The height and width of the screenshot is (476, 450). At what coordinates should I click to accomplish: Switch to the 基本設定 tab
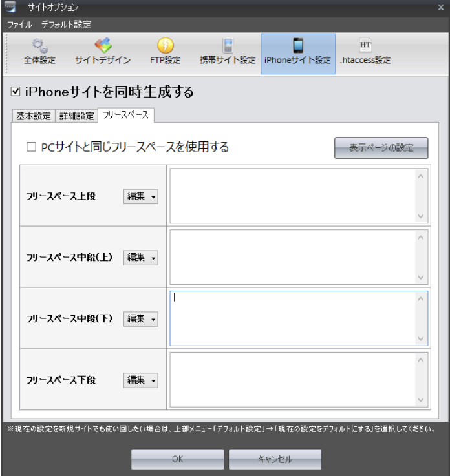click(x=33, y=116)
